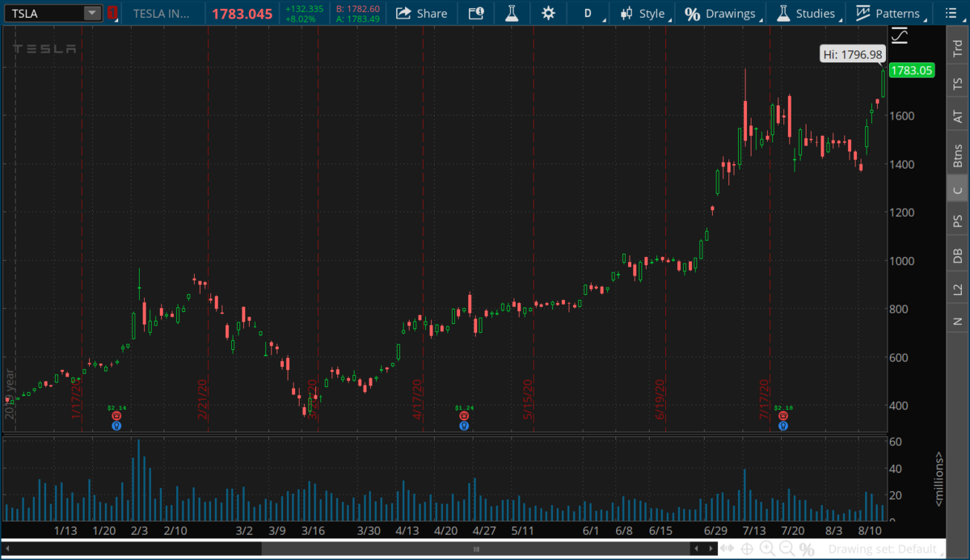Open the Patterns menu
This screenshot has height=560, width=970.
tap(889, 13)
